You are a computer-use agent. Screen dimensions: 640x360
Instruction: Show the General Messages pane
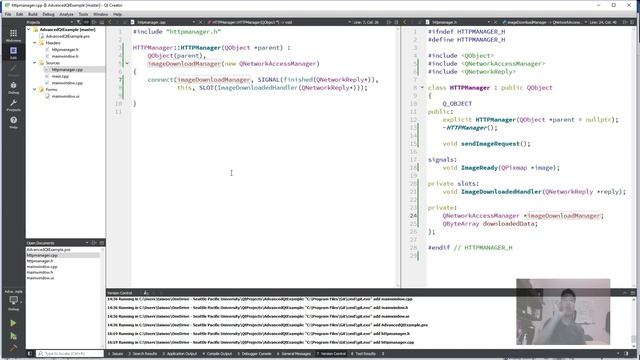pos(294,353)
